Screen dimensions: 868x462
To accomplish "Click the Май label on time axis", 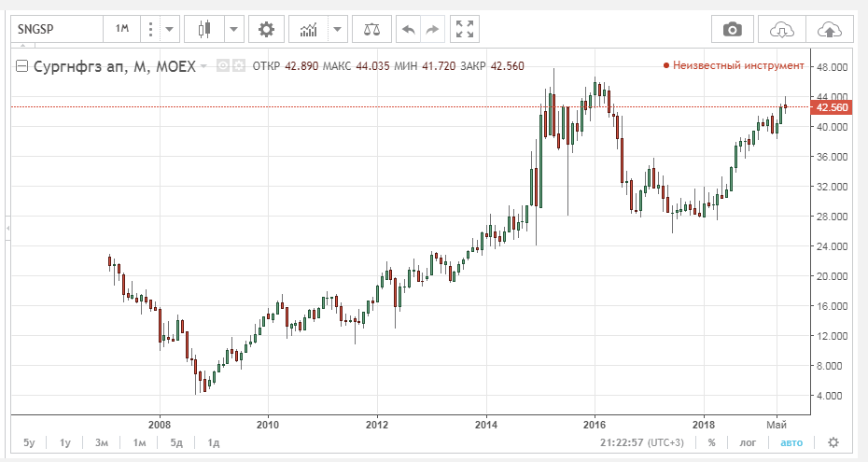I will click(x=777, y=425).
